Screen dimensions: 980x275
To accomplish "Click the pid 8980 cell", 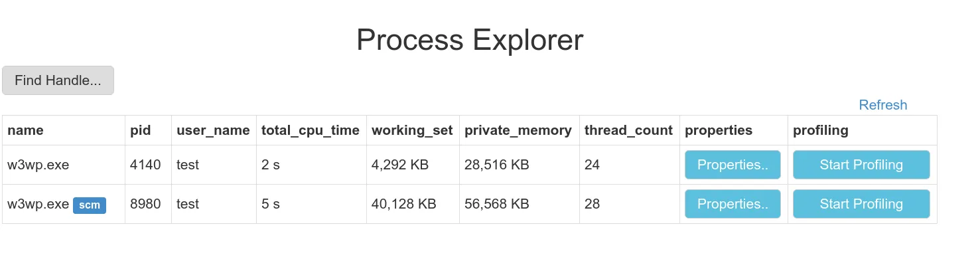I will click(x=145, y=204).
